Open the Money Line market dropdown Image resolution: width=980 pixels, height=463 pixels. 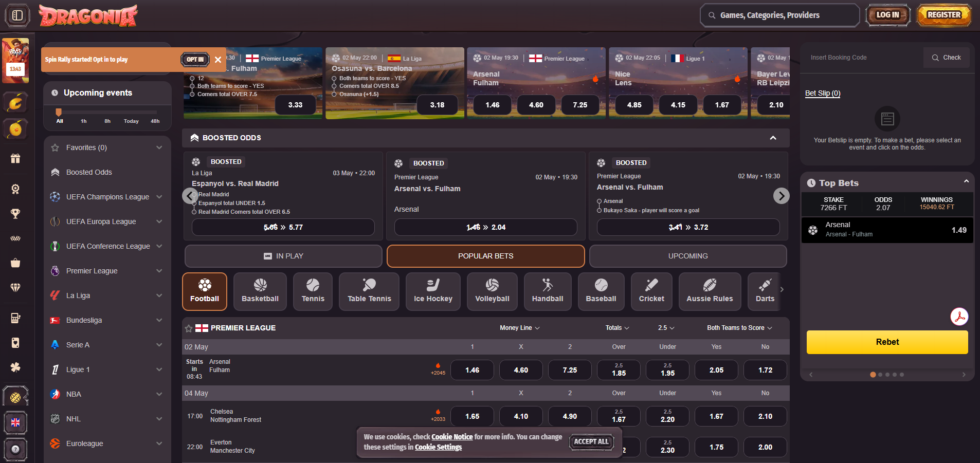point(520,328)
